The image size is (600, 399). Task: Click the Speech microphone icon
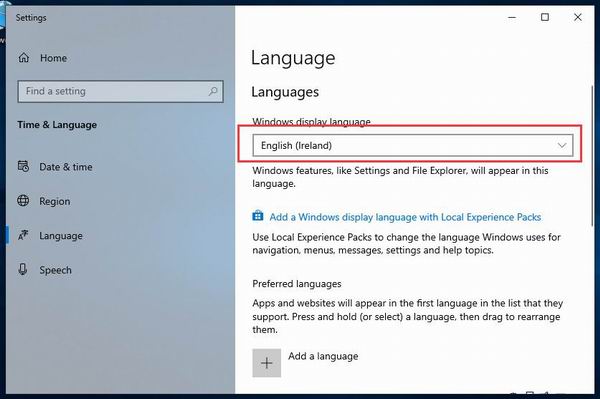click(23, 269)
